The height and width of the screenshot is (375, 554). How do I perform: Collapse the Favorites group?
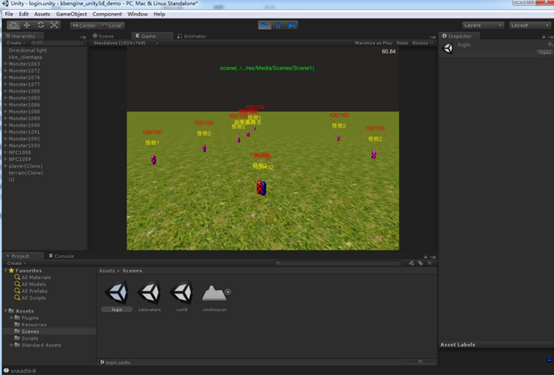[6, 271]
